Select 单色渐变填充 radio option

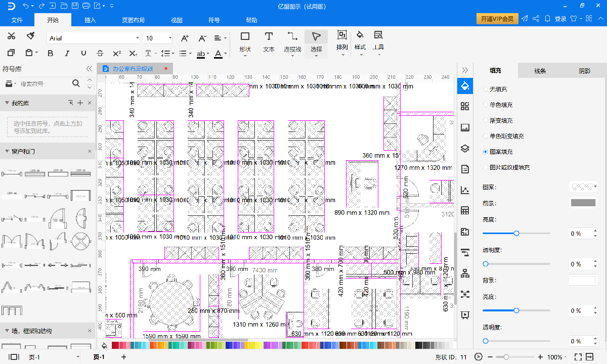pyautogui.click(x=486, y=136)
